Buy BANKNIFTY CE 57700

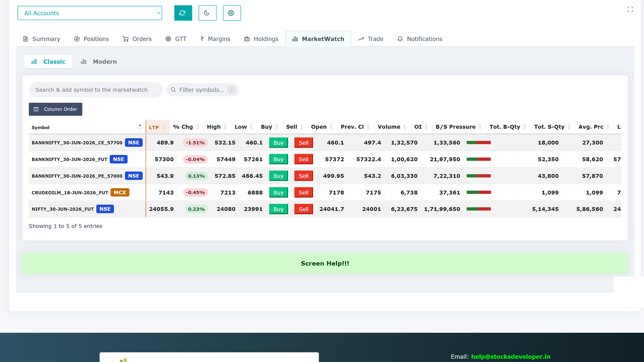279,143
